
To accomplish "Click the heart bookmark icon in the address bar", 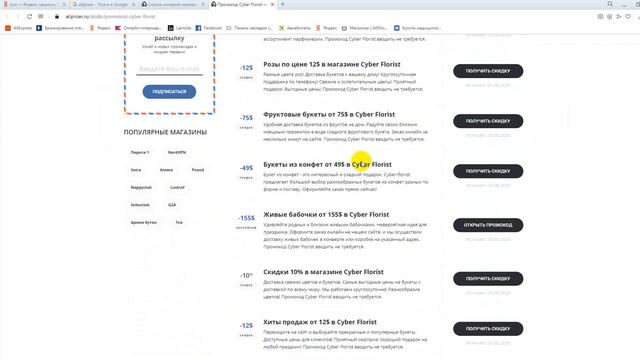I will [628, 16].
